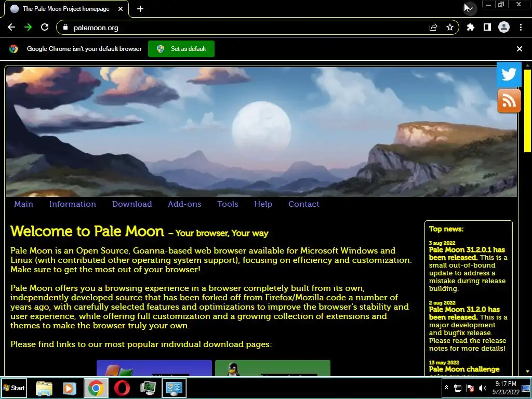The image size is (532, 399).
Task: Launch Opera from the taskbar
Action: coord(122,388)
